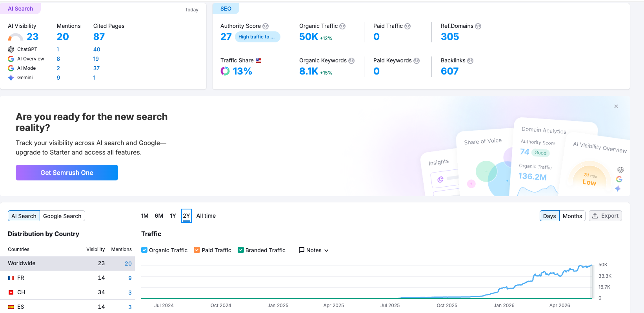This screenshot has height=313, width=644.
Task: Click the info icon next to Backlinks
Action: click(x=470, y=61)
